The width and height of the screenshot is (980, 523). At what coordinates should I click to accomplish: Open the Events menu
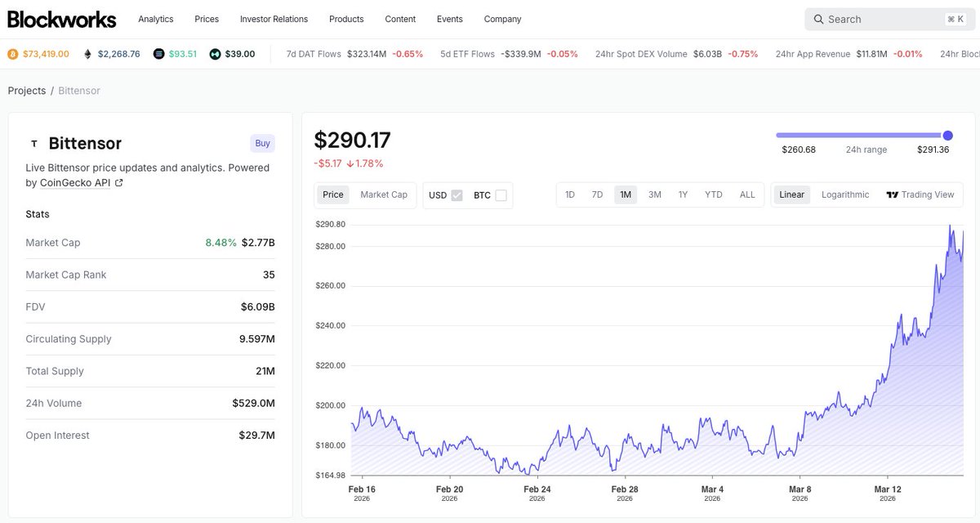point(450,19)
